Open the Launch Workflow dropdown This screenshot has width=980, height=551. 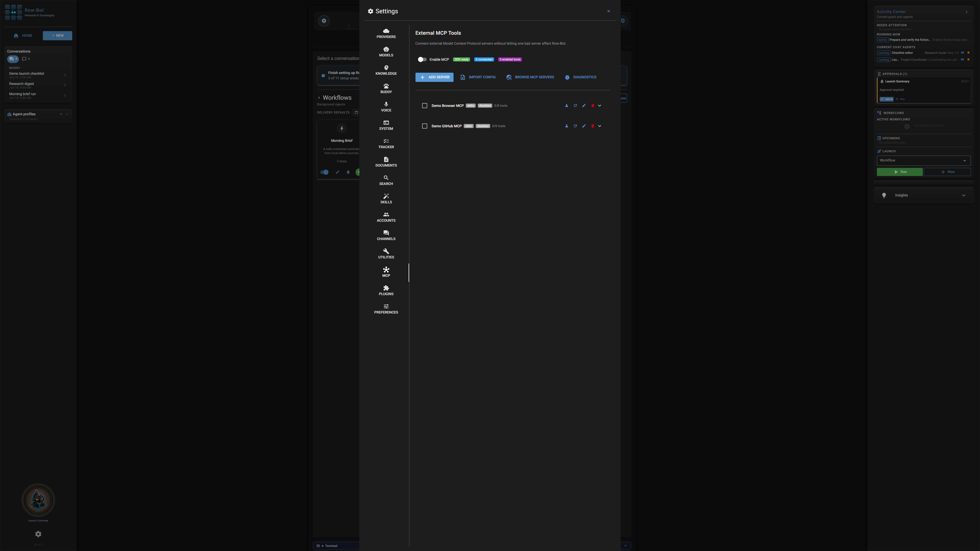(x=923, y=160)
